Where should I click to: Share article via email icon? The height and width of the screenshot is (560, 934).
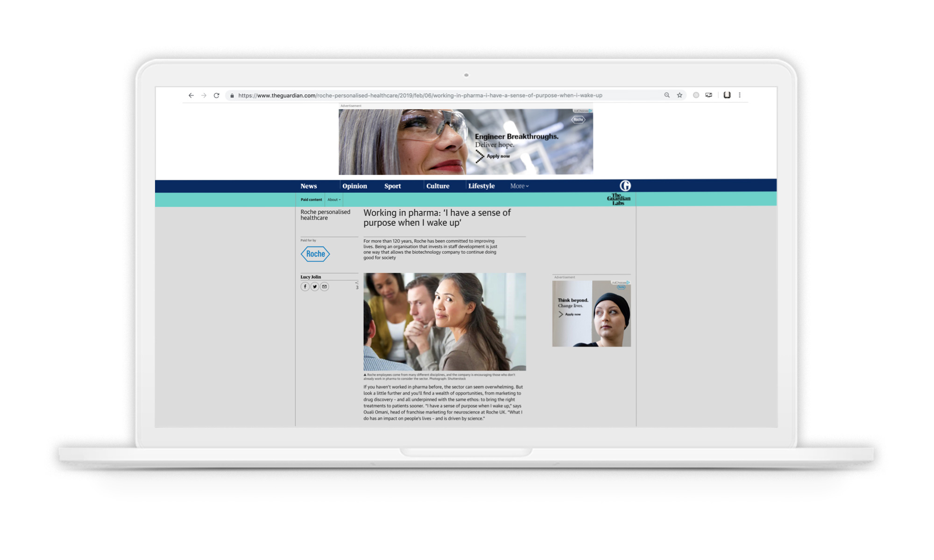pyautogui.click(x=325, y=287)
